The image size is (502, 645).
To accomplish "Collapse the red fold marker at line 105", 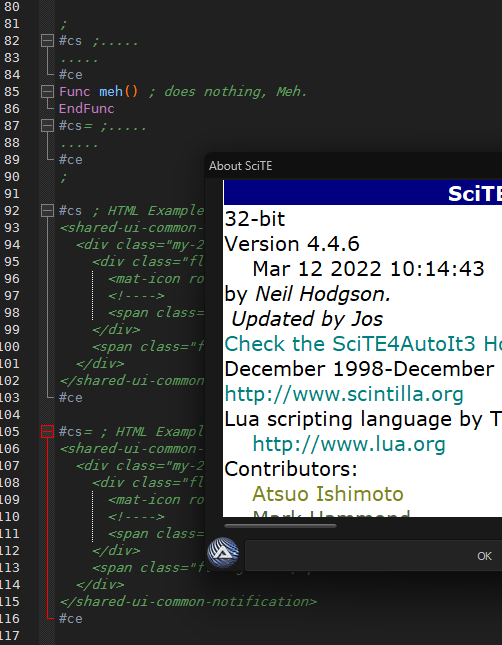I will click(x=47, y=432).
